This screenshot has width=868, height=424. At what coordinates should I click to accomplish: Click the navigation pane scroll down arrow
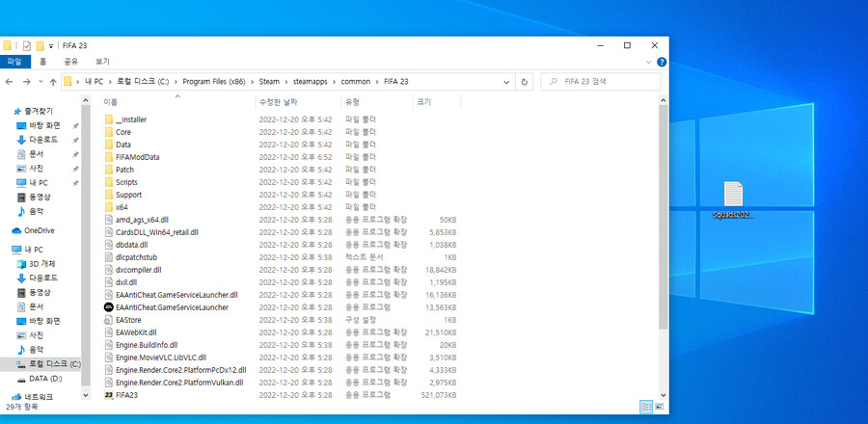[x=86, y=395]
